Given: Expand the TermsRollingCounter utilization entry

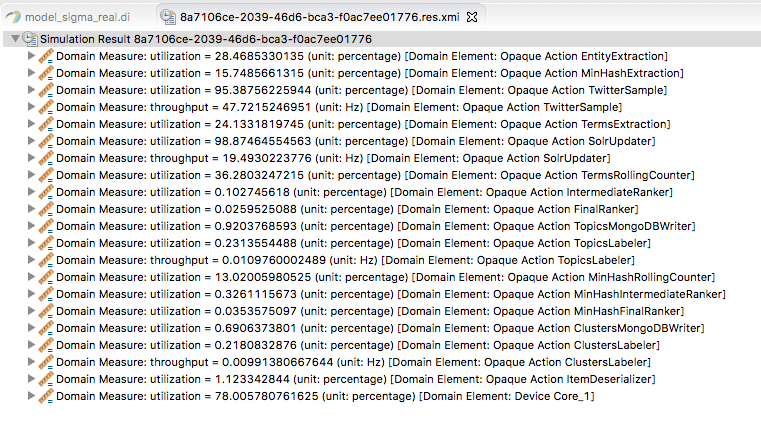Looking at the screenshot, I should coord(31,175).
